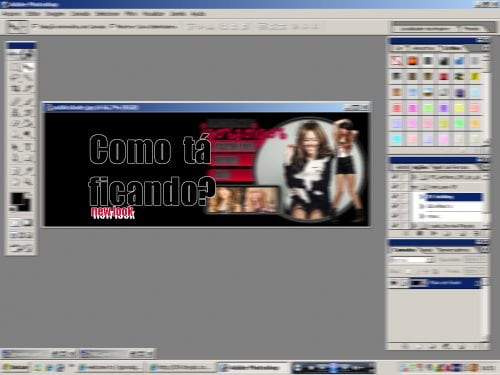Click the Photoshop taskbar button
Viewport: 500px width, 375px height.
[x=253, y=367]
